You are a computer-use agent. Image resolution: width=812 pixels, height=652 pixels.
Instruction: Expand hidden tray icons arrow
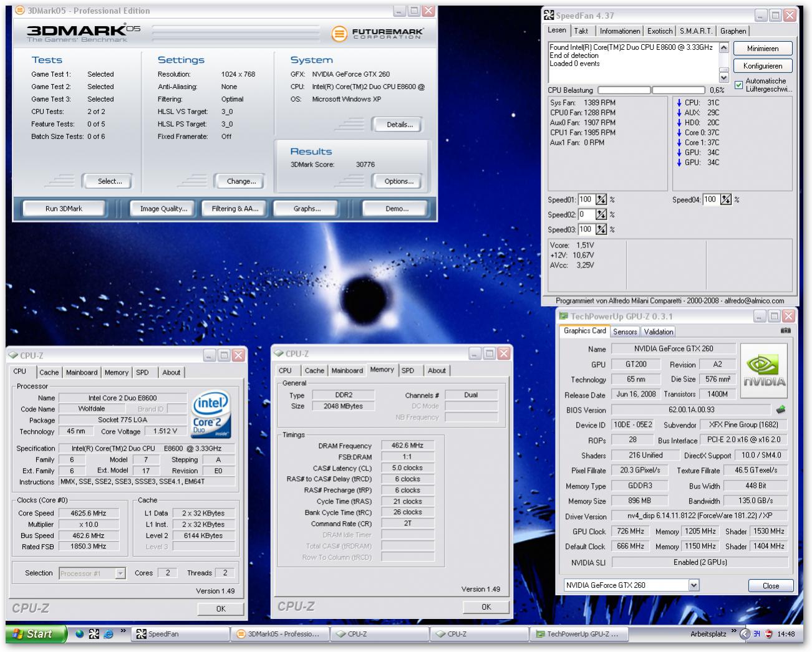tap(744, 634)
